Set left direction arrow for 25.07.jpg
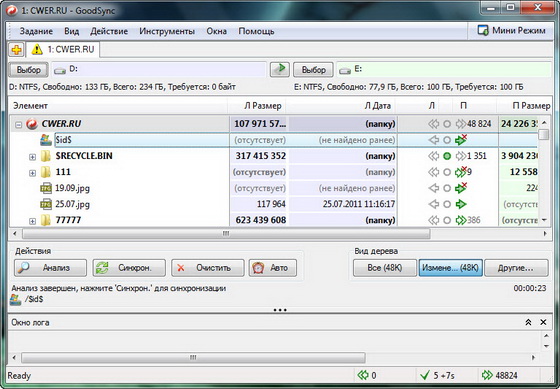The width and height of the screenshot is (560, 389). [x=433, y=204]
